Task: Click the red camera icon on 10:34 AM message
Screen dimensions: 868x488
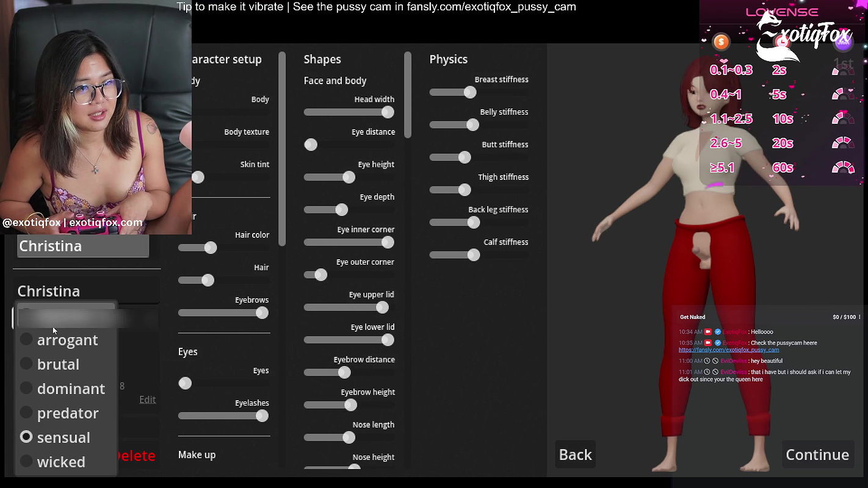Action: [708, 332]
